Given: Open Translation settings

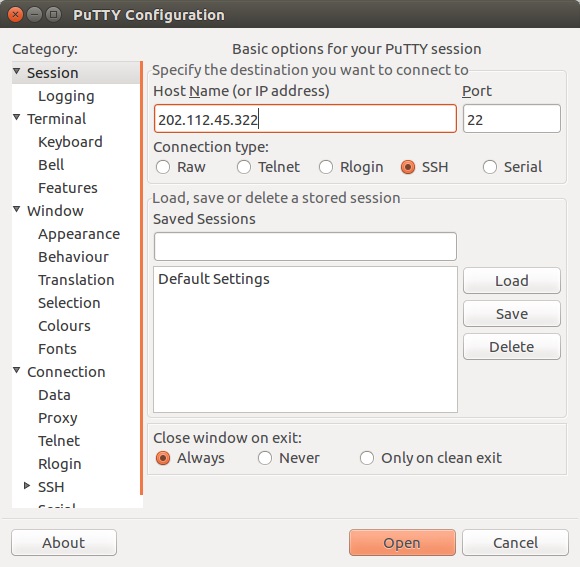Looking at the screenshot, I should (76, 280).
